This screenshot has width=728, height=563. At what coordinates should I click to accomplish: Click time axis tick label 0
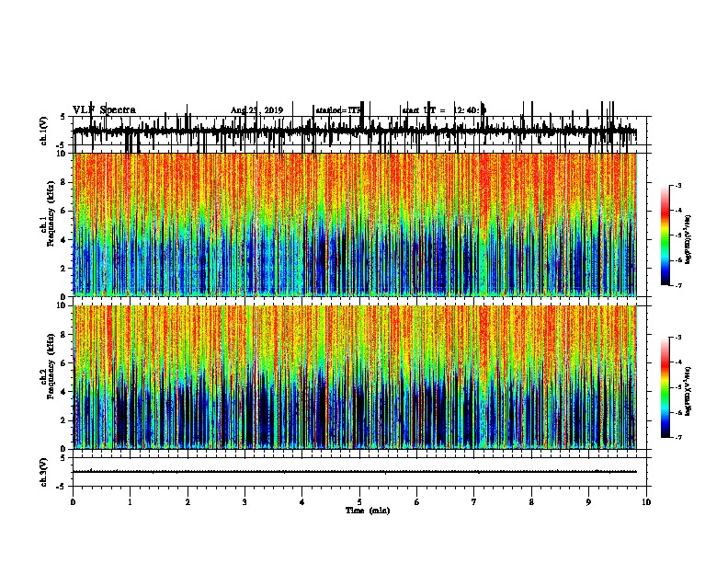73,502
